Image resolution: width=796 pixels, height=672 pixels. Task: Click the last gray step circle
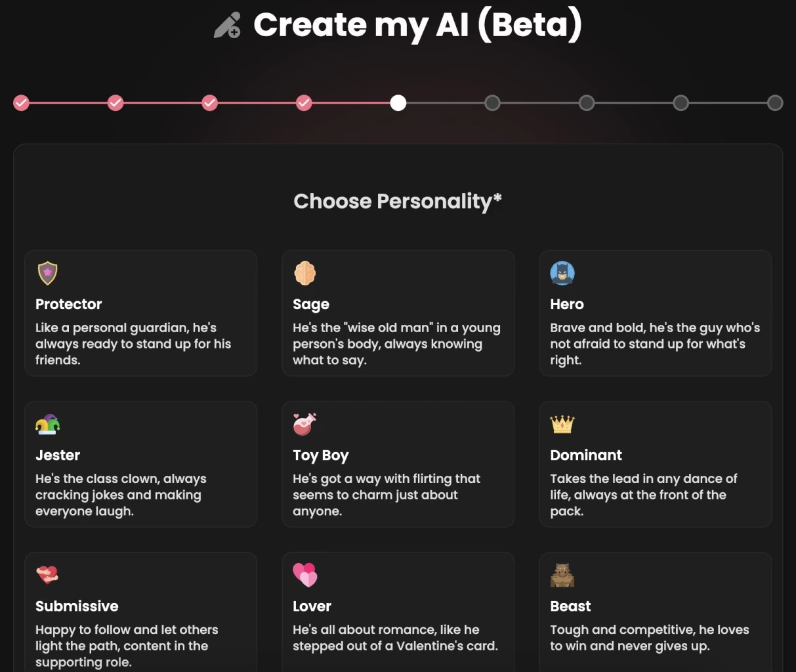click(x=774, y=102)
